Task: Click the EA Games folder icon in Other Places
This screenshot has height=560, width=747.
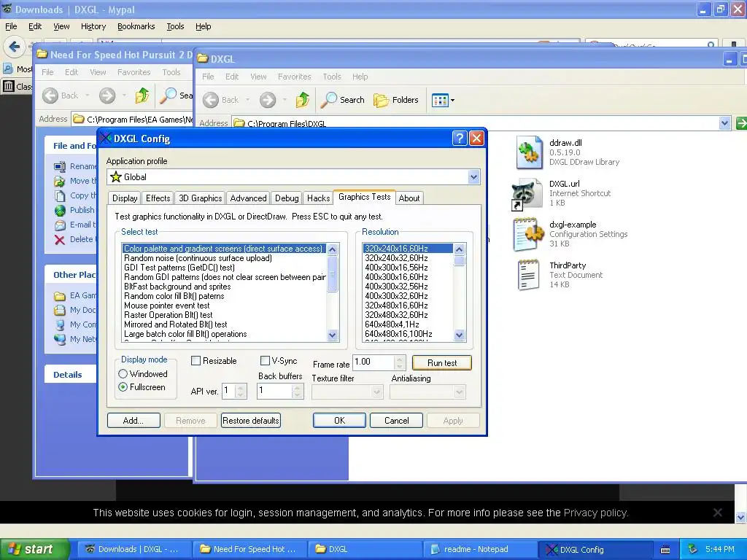Action: pyautogui.click(x=60, y=296)
